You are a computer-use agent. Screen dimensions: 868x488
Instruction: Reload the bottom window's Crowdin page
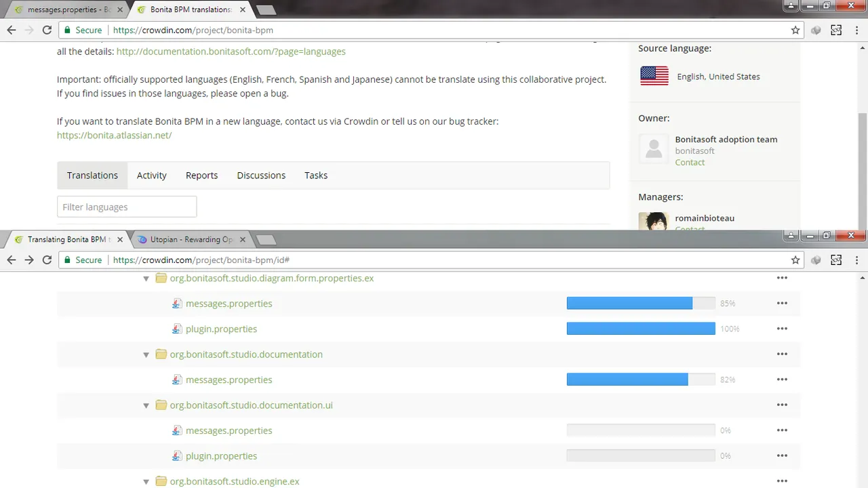(47, 260)
